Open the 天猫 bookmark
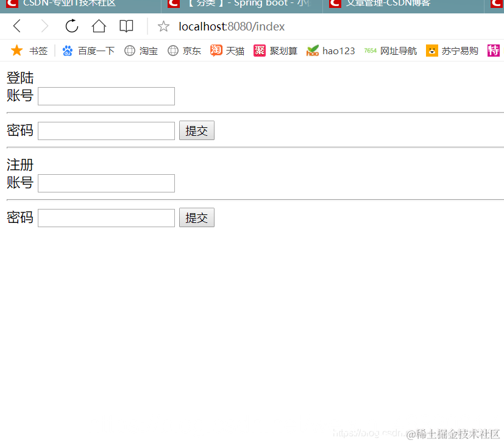Image resolution: width=504 pixels, height=444 pixels. [227, 51]
